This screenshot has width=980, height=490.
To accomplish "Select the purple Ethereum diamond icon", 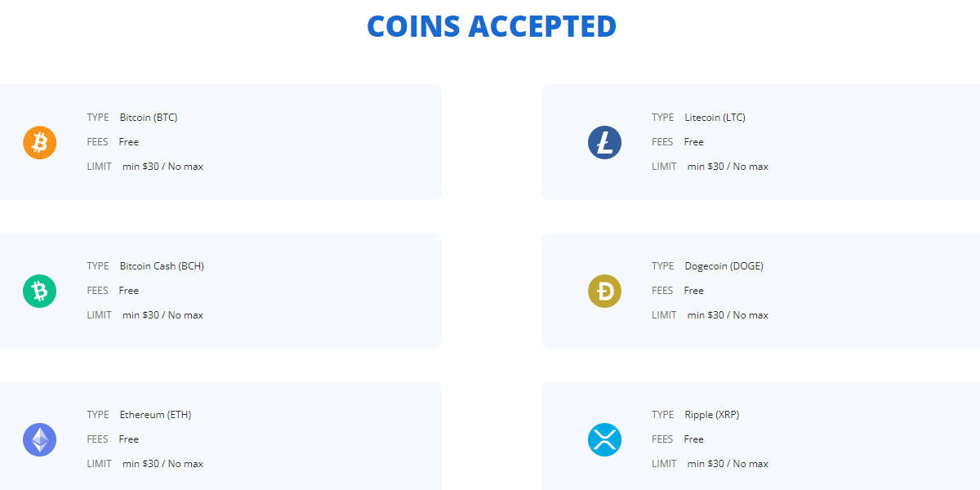I will click(x=39, y=440).
